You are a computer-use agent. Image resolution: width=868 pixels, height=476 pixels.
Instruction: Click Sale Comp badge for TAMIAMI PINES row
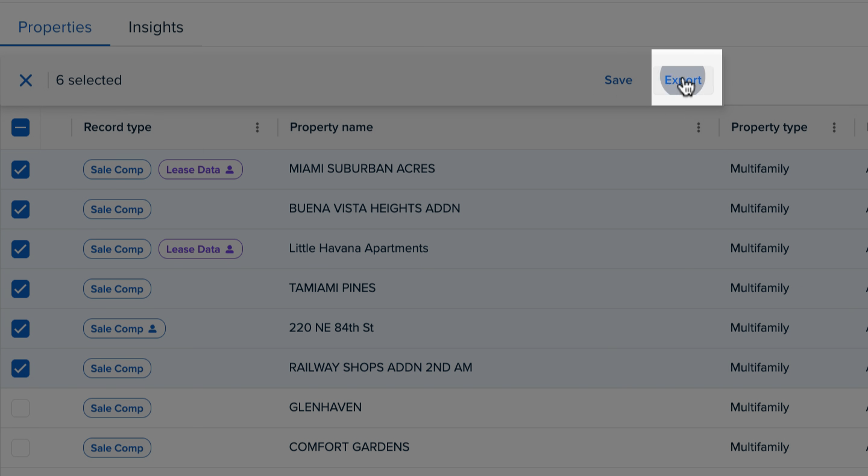117,289
